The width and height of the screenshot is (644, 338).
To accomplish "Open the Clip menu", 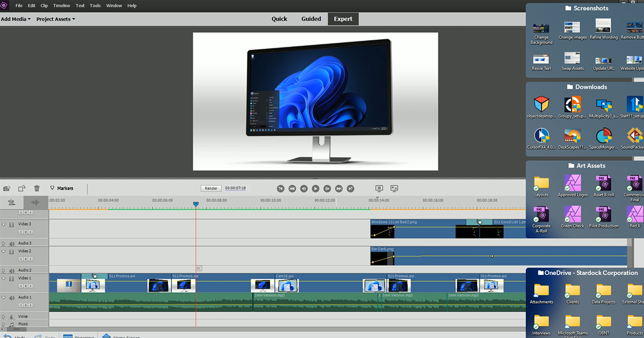I will click(x=44, y=5).
